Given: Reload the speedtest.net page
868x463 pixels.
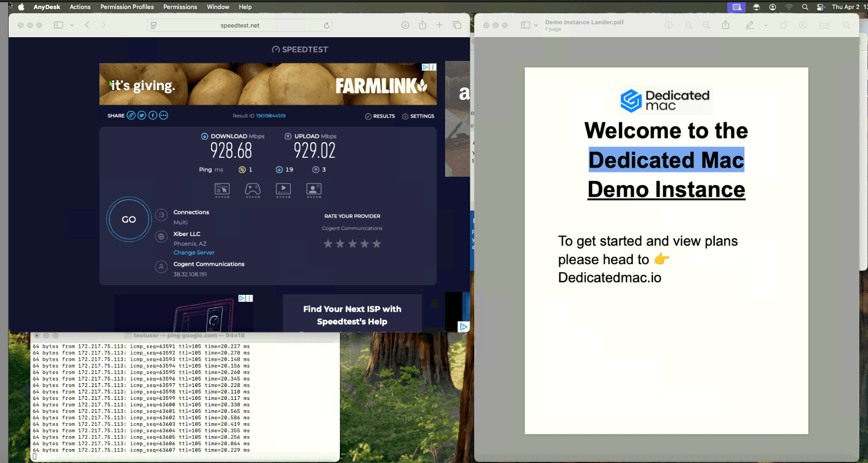Looking at the screenshot, I should [x=326, y=25].
